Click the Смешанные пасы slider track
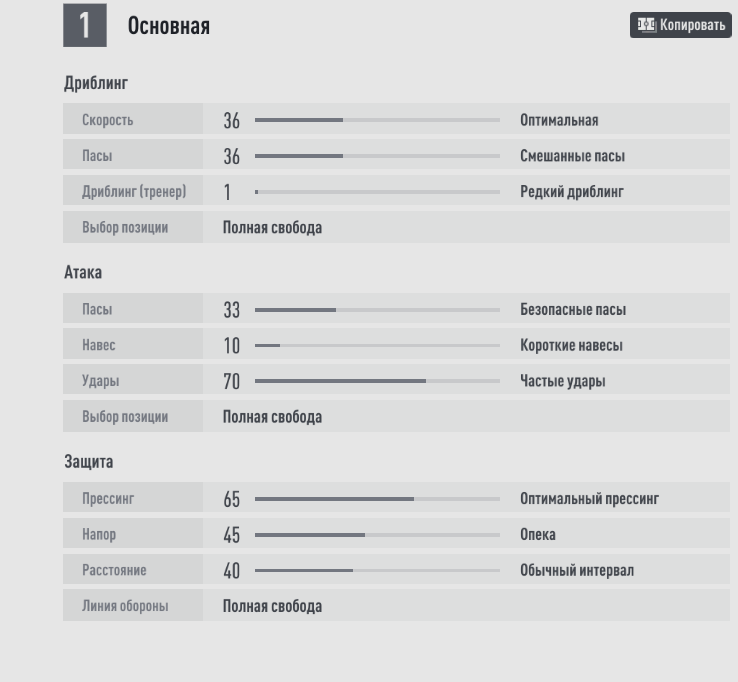The width and height of the screenshot is (738, 682). click(377, 156)
